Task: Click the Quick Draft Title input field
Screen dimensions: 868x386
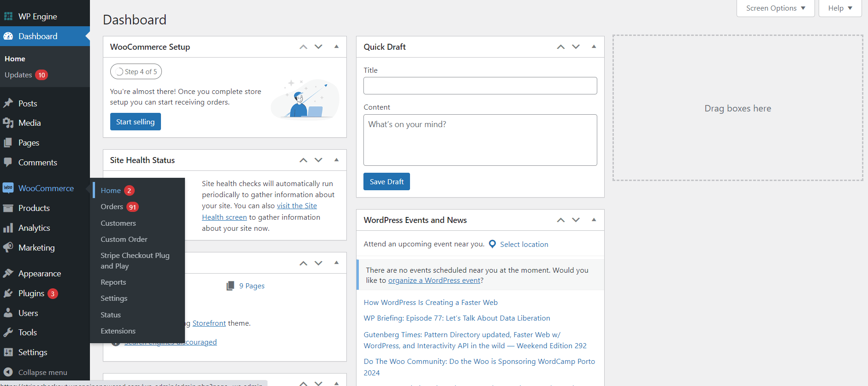Action: [480, 86]
